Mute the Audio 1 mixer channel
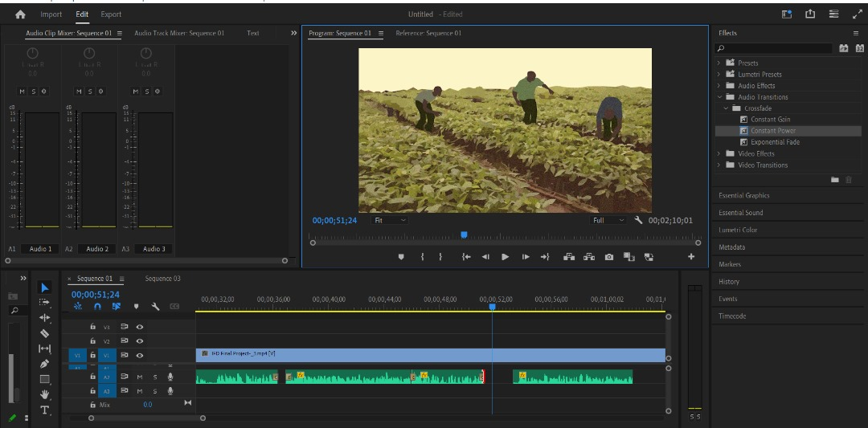 click(x=23, y=92)
